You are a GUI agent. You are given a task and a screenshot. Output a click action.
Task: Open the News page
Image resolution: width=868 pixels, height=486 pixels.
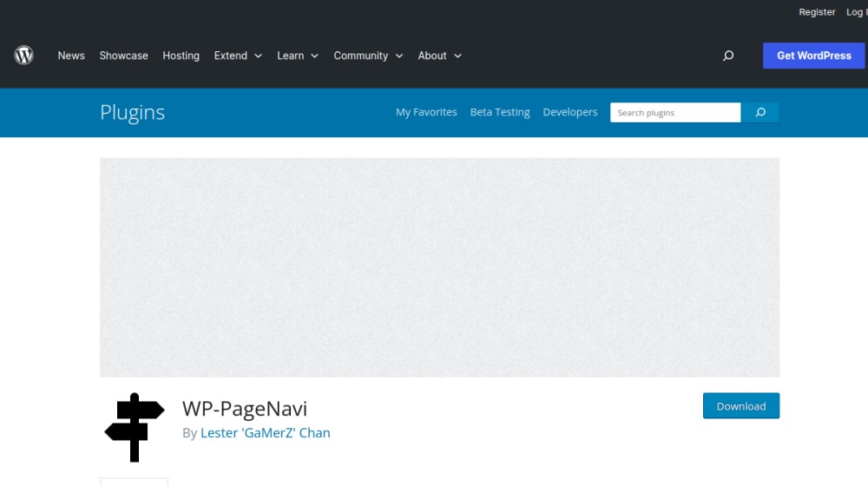point(71,56)
